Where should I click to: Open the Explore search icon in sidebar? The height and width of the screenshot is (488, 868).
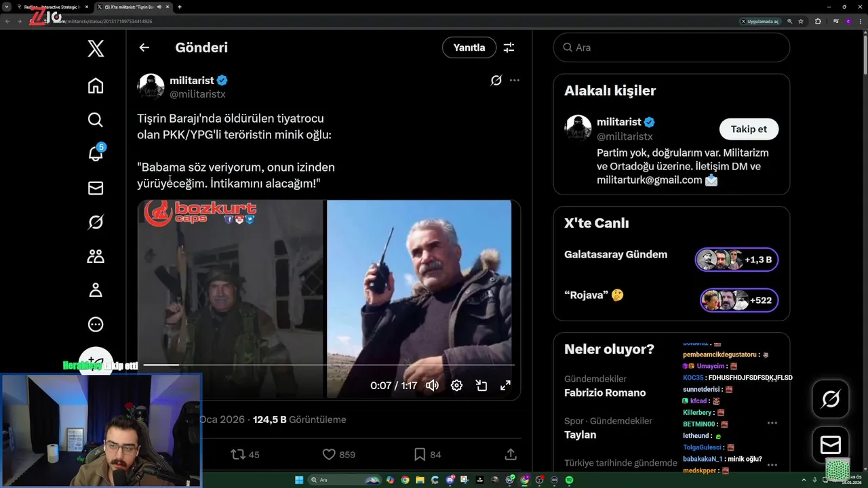96,120
